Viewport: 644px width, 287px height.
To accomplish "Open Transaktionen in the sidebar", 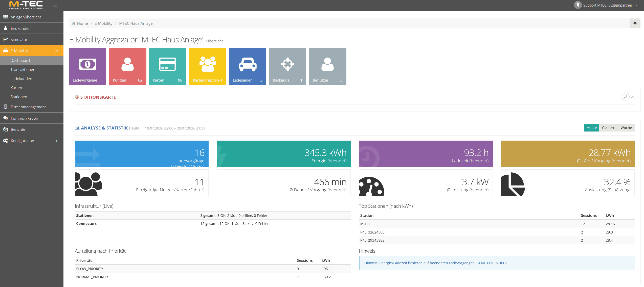I will click(x=32, y=70).
